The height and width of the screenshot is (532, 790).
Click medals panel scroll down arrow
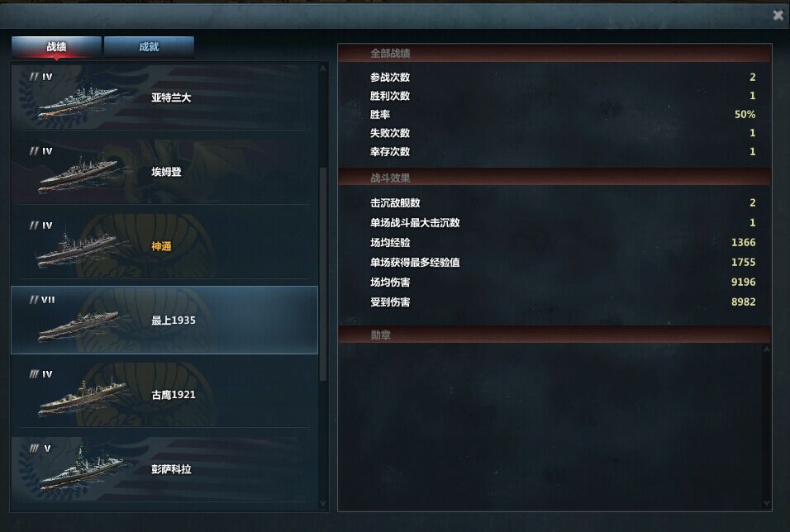tap(766, 503)
